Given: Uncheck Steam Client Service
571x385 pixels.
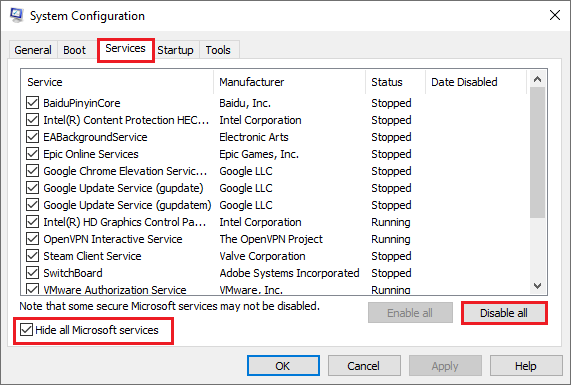Looking at the screenshot, I should pyautogui.click(x=32, y=256).
